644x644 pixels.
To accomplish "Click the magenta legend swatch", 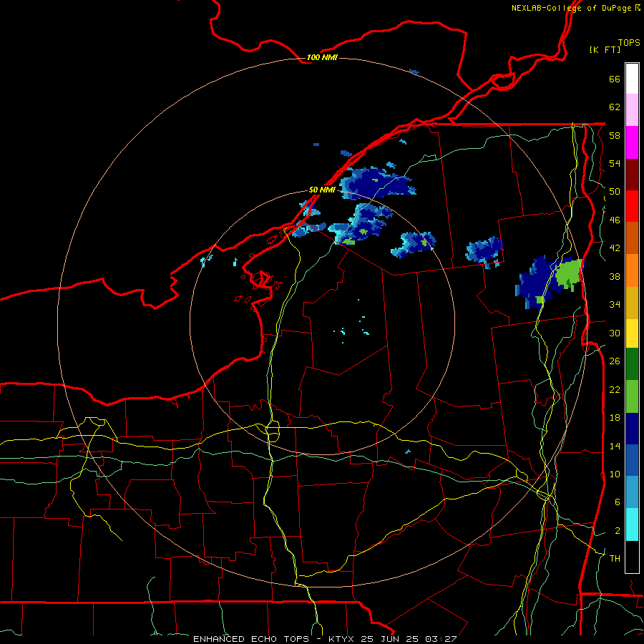I will click(x=632, y=142).
